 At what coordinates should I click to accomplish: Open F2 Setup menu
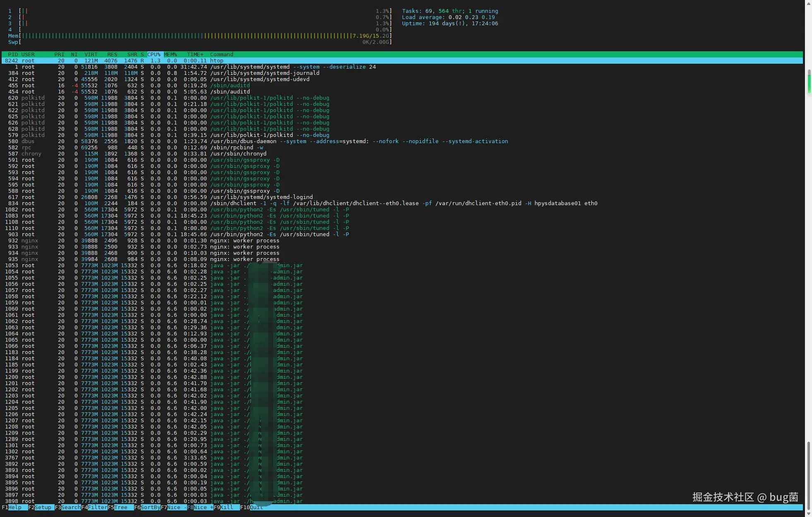43,507
